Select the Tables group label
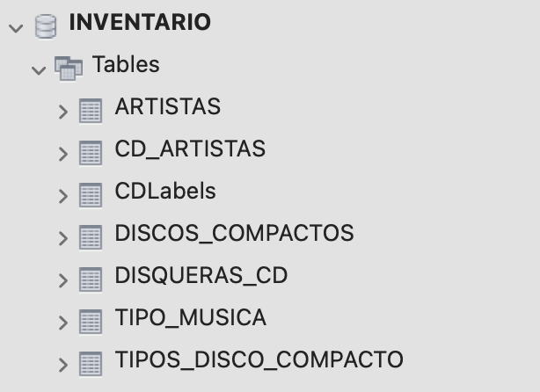Viewport: 540px width, 392px height. 126,64
